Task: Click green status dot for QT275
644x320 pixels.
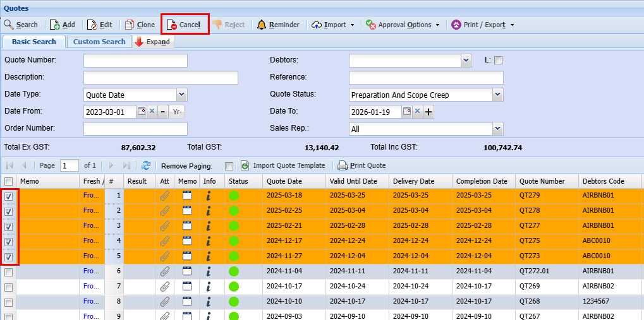Action: click(x=234, y=241)
